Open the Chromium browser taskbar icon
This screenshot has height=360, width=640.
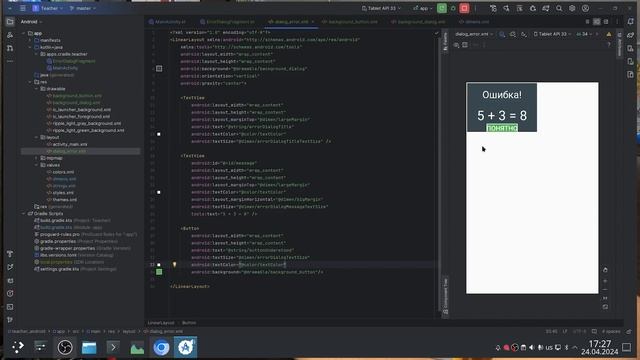pyautogui.click(x=161, y=347)
